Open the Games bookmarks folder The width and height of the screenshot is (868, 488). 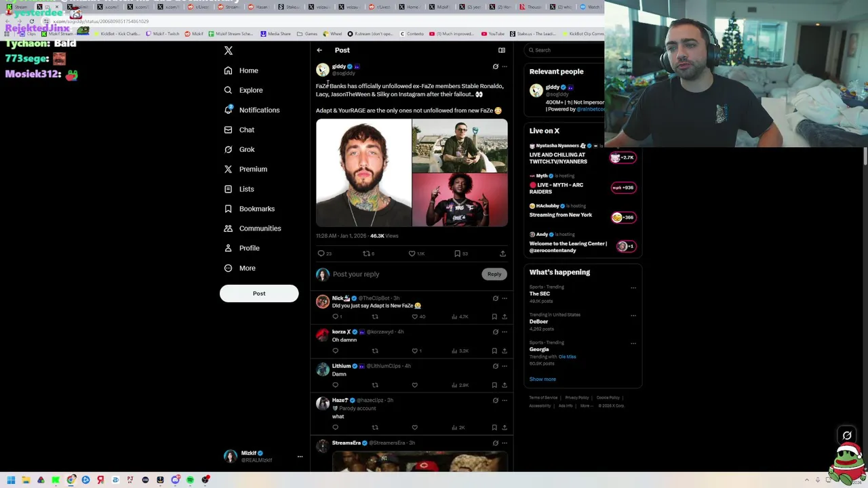pyautogui.click(x=308, y=34)
